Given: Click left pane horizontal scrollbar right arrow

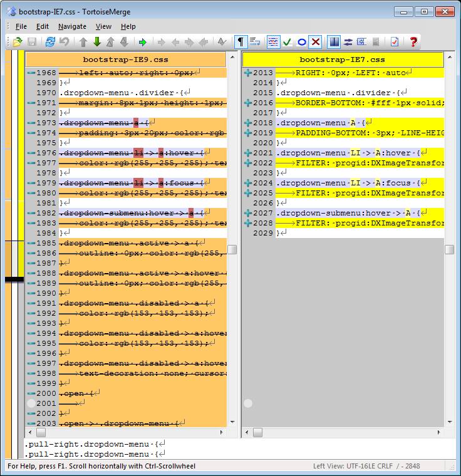Looking at the screenshot, I should [221, 432].
